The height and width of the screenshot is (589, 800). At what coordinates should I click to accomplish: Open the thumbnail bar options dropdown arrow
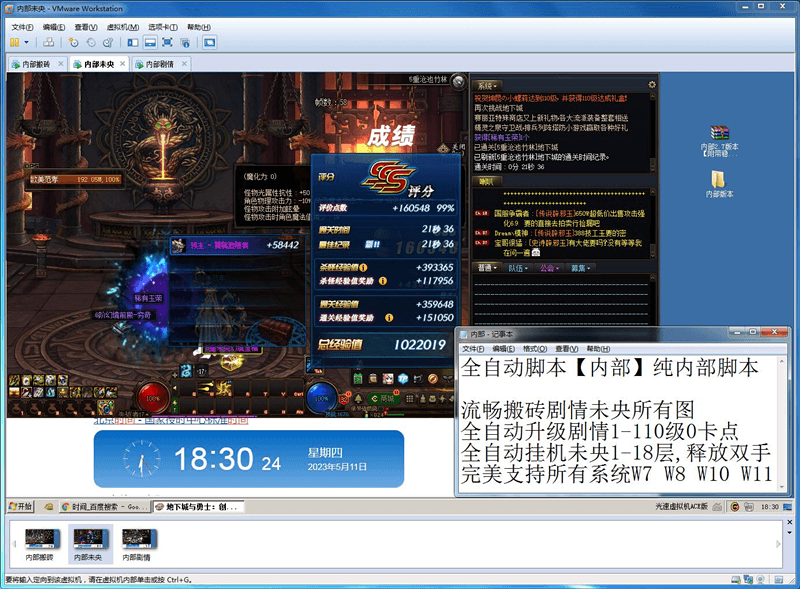point(789,533)
